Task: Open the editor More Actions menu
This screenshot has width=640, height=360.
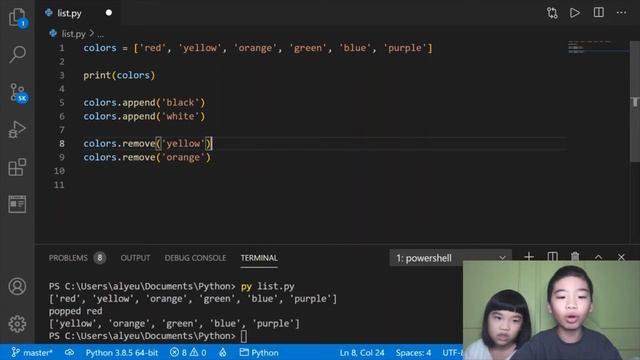Action: click(621, 13)
